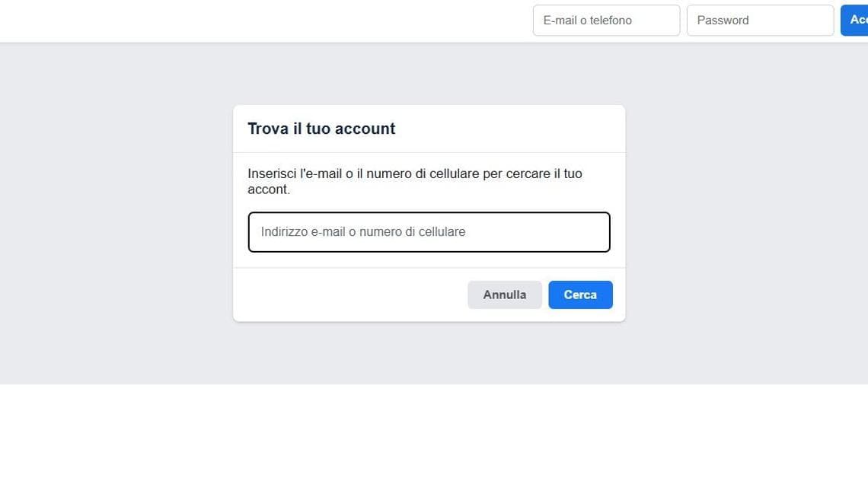Click gray background right of the dialog
The image size is (868, 487).
(746, 213)
